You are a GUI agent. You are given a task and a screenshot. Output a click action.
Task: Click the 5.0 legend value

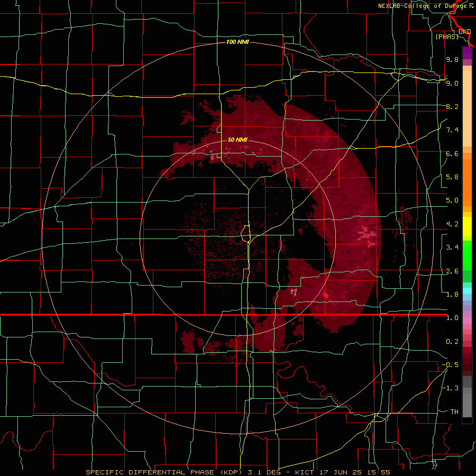tap(452, 200)
